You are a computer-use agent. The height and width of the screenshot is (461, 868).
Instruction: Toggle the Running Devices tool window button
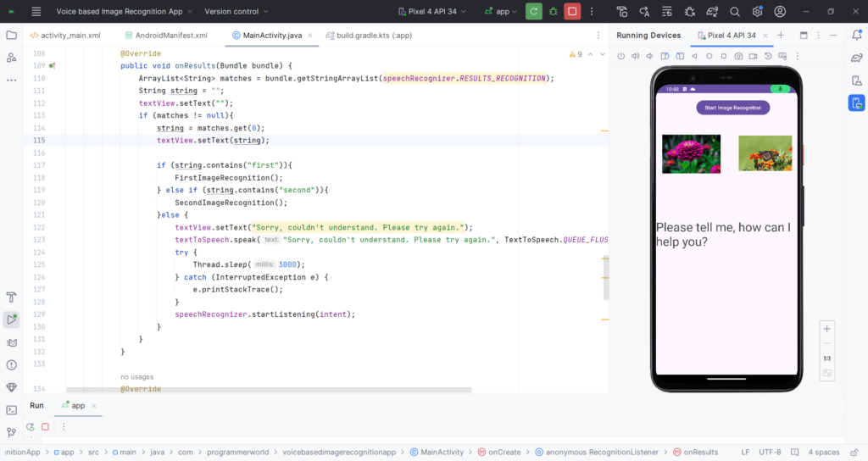pos(856,103)
